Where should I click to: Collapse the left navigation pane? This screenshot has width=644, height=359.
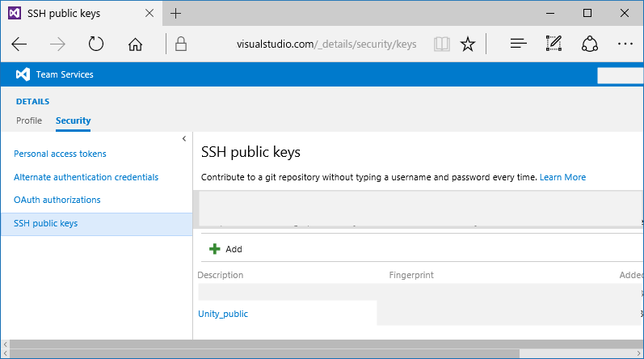(184, 139)
